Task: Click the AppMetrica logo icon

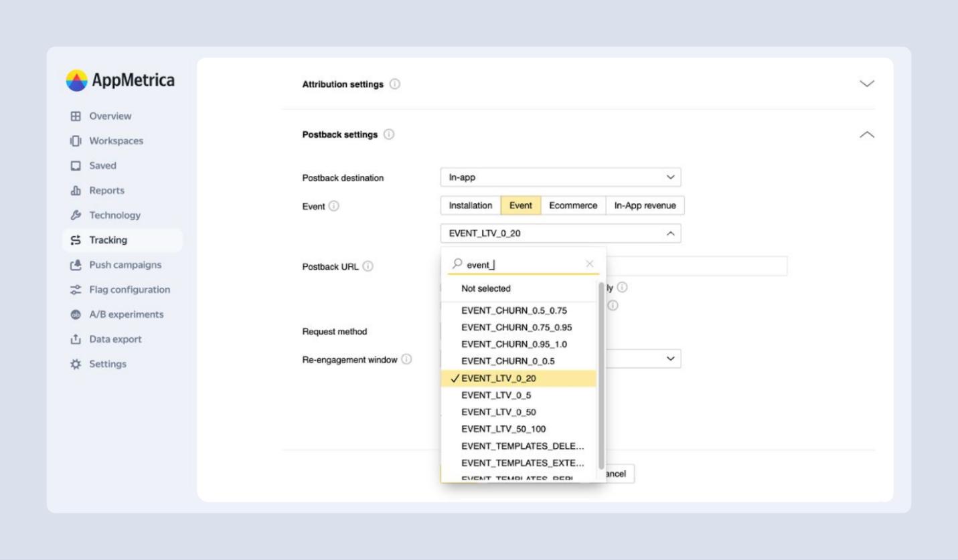Action: [x=76, y=80]
